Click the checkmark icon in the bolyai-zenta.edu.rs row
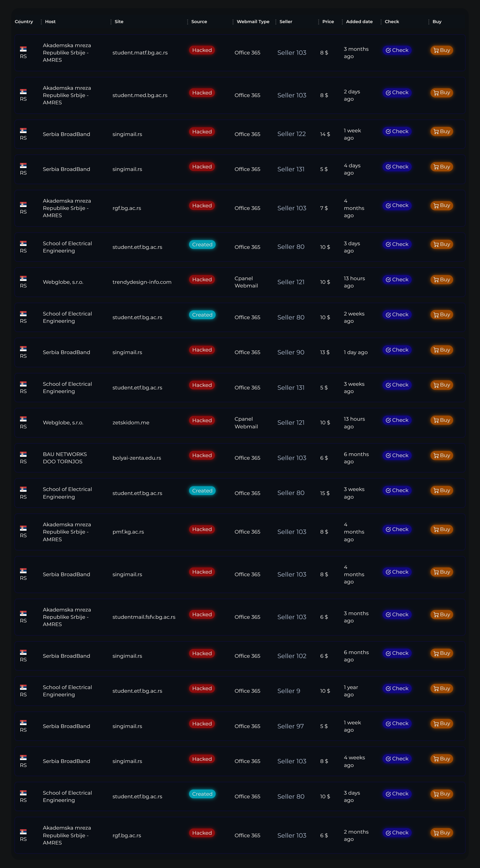480x868 pixels. coord(388,455)
